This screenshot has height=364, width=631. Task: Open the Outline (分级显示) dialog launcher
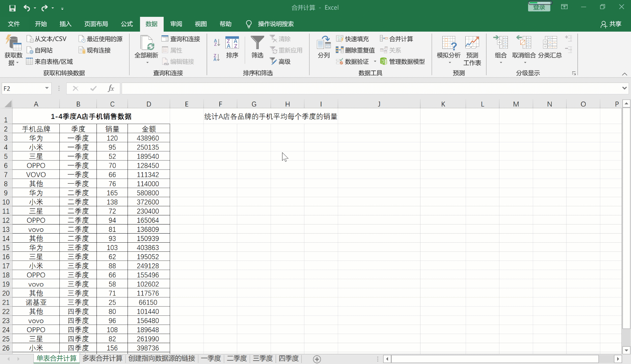(x=574, y=73)
